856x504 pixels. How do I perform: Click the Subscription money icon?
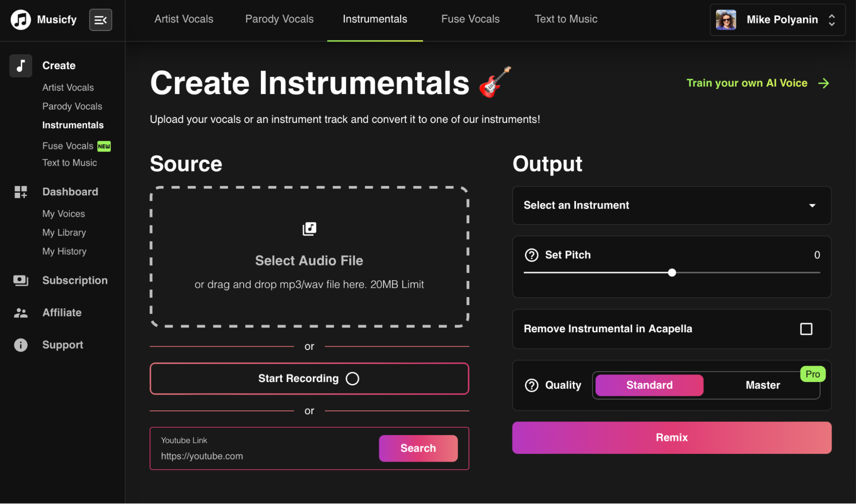coord(21,280)
